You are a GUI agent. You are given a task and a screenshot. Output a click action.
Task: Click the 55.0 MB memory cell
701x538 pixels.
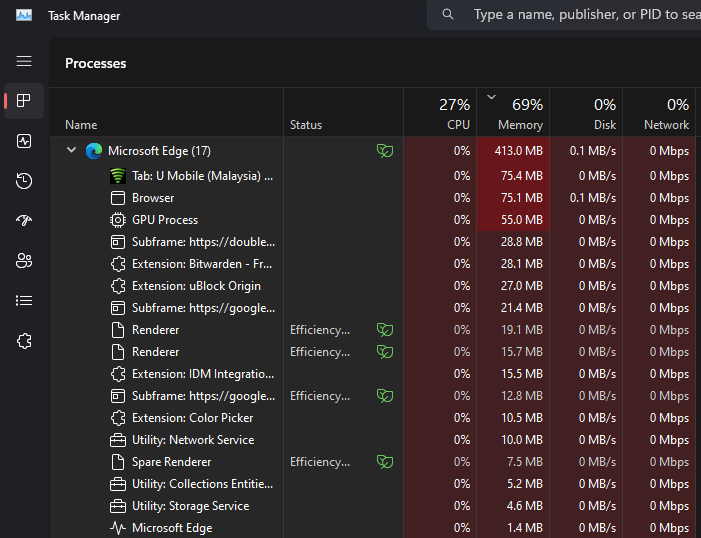513,220
